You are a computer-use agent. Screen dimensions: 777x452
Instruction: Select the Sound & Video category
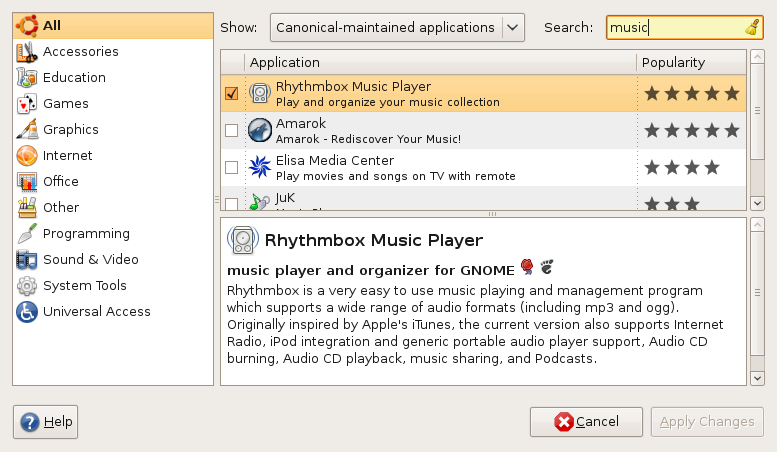point(112,260)
